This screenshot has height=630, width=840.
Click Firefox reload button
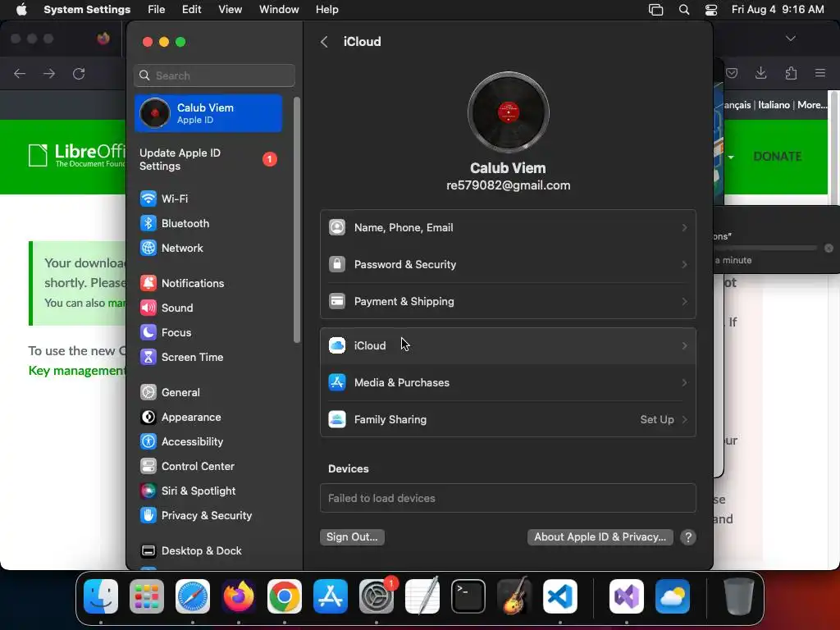click(x=79, y=73)
